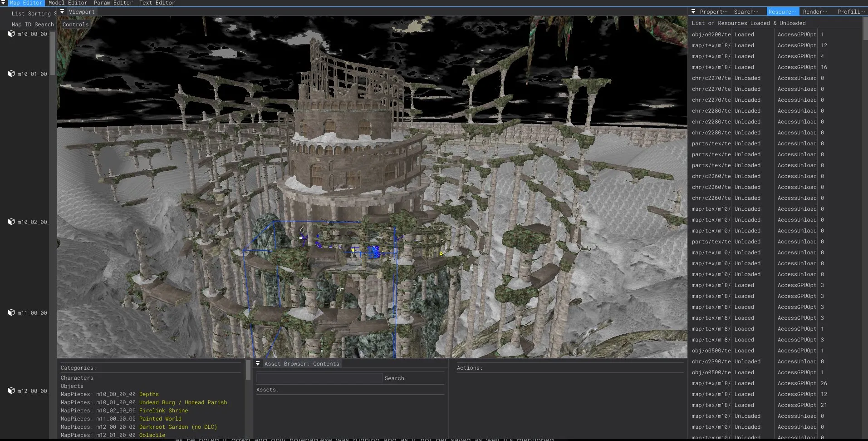Click the Categories panel scrollbar
Image resolution: width=868 pixels, height=441 pixels.
click(248, 372)
